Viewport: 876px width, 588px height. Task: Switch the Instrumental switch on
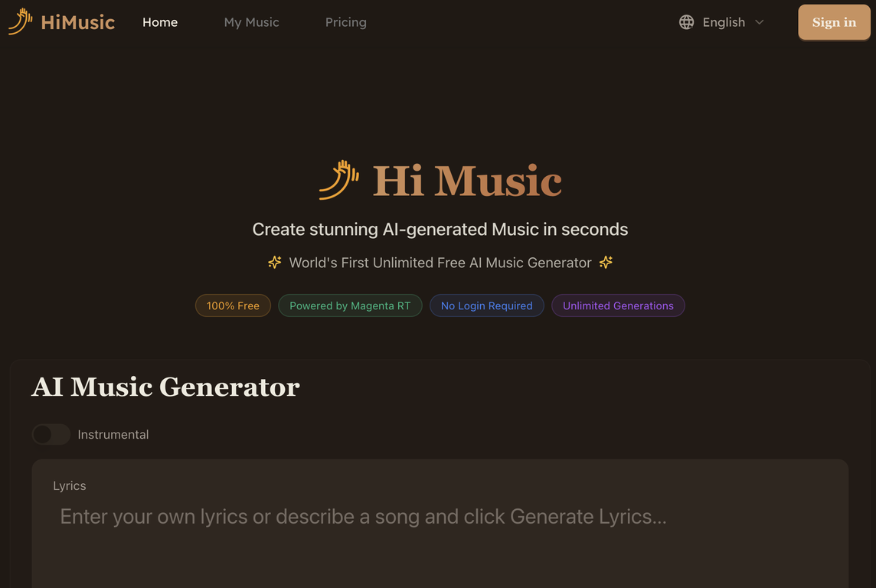(51, 434)
